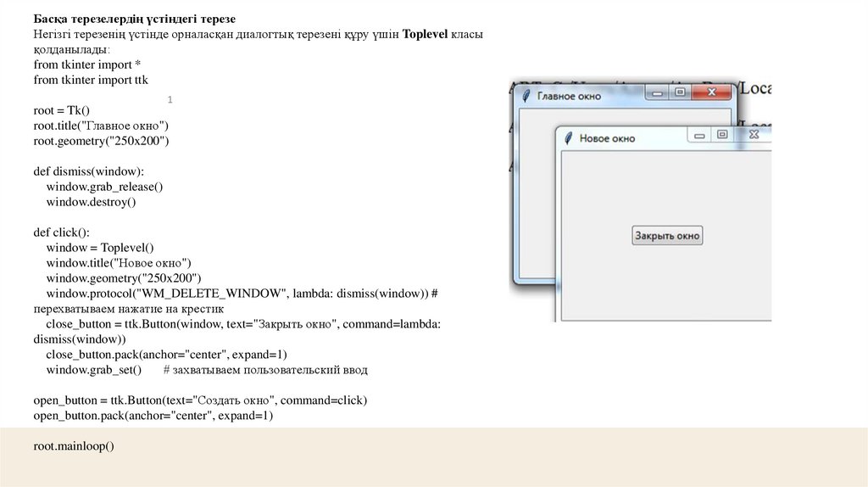Click line 'window = Toplevel()'
The image size is (868, 487).
click(100, 248)
